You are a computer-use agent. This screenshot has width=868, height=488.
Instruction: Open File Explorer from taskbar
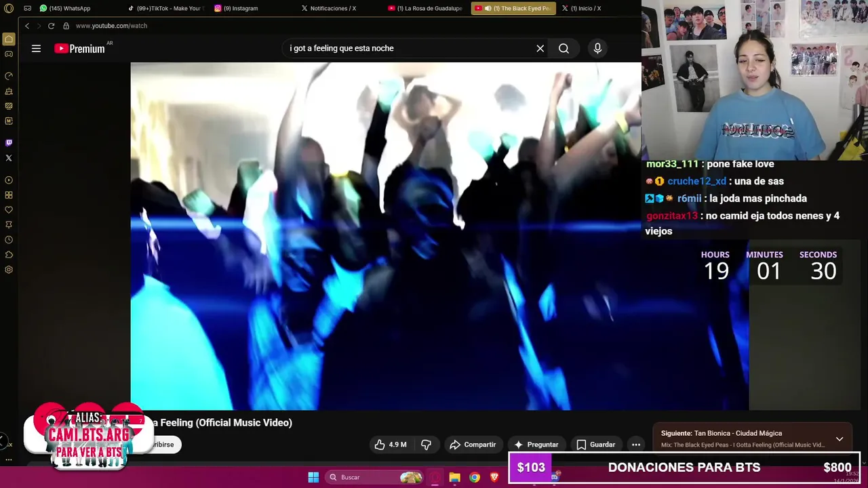pos(455,477)
